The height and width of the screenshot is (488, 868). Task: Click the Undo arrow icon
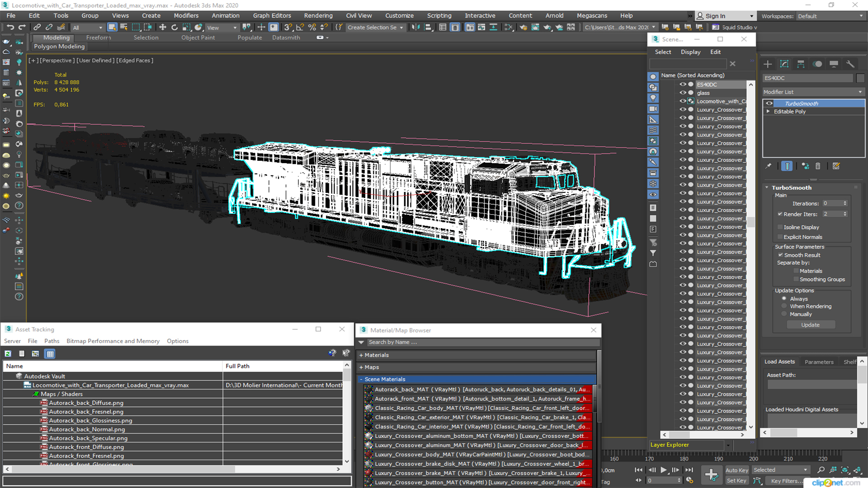click(x=10, y=27)
